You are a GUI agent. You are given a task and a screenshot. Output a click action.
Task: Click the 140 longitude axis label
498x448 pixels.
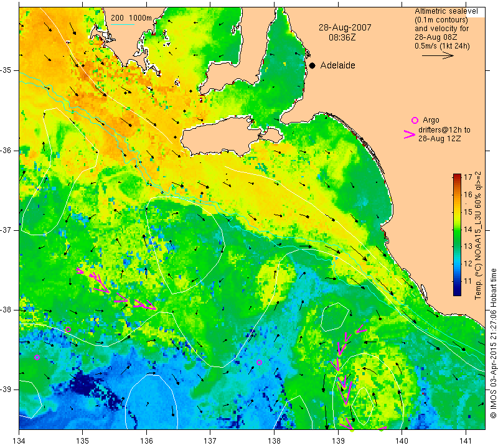(x=402, y=441)
